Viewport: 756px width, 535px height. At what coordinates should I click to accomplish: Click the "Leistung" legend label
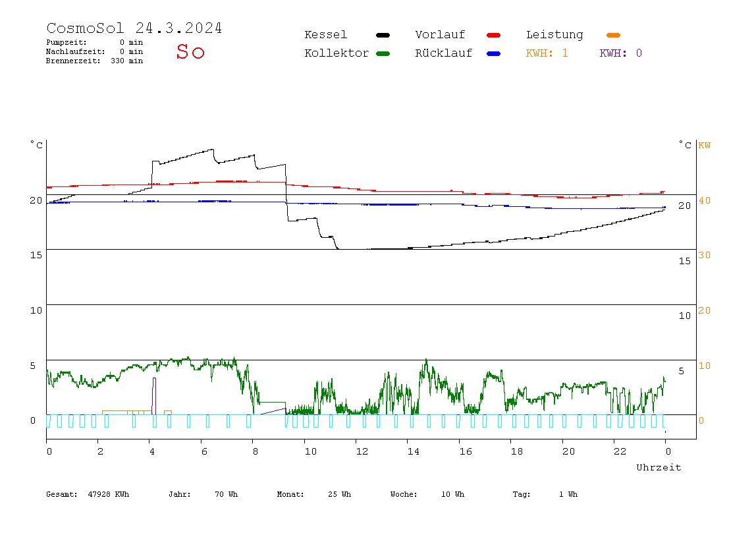[x=554, y=35]
